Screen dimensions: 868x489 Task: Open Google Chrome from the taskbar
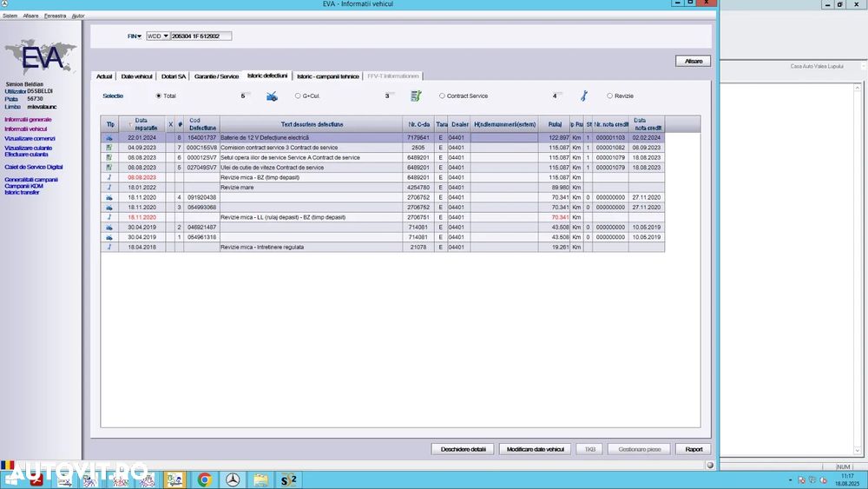[204, 479]
